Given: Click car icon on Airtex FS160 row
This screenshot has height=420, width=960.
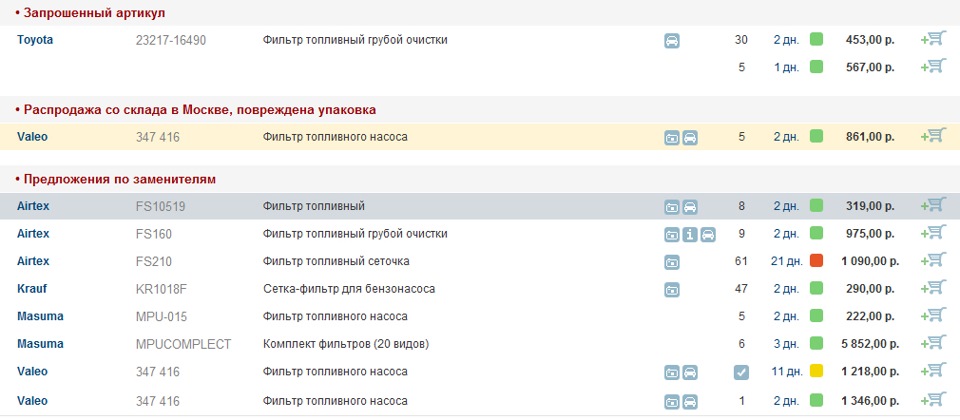Looking at the screenshot, I should pos(708,235).
